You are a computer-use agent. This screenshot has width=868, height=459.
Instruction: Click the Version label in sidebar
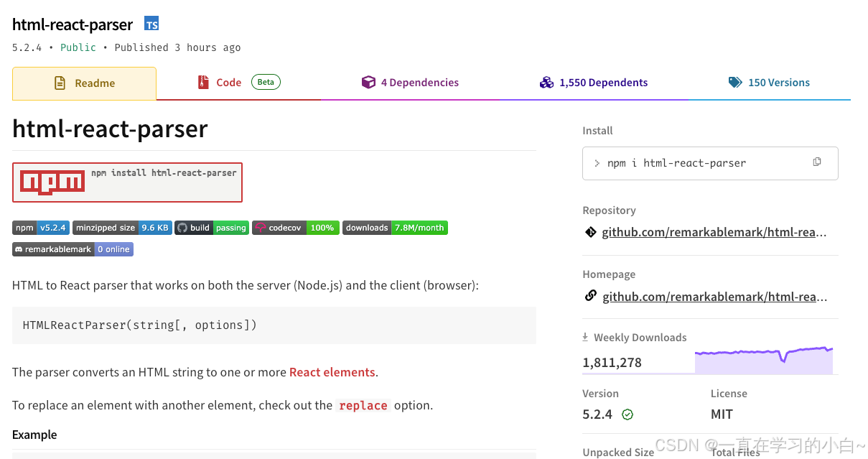600,394
